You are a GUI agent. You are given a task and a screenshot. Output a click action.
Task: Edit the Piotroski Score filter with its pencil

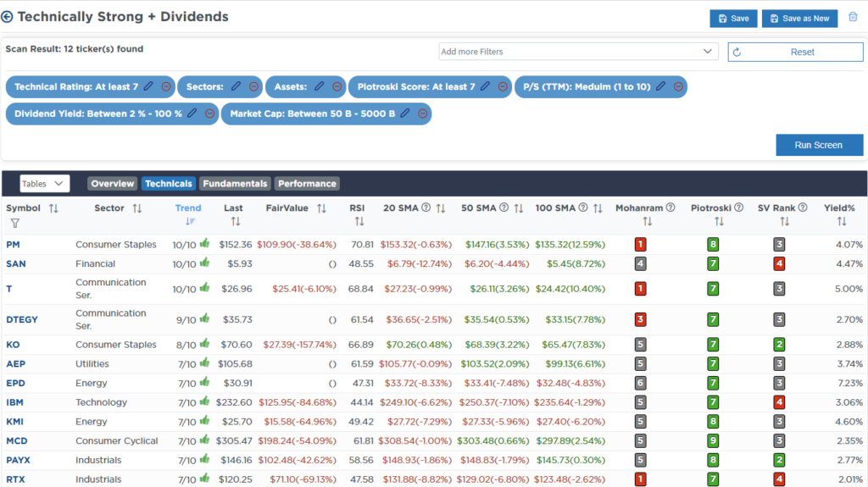coord(485,86)
